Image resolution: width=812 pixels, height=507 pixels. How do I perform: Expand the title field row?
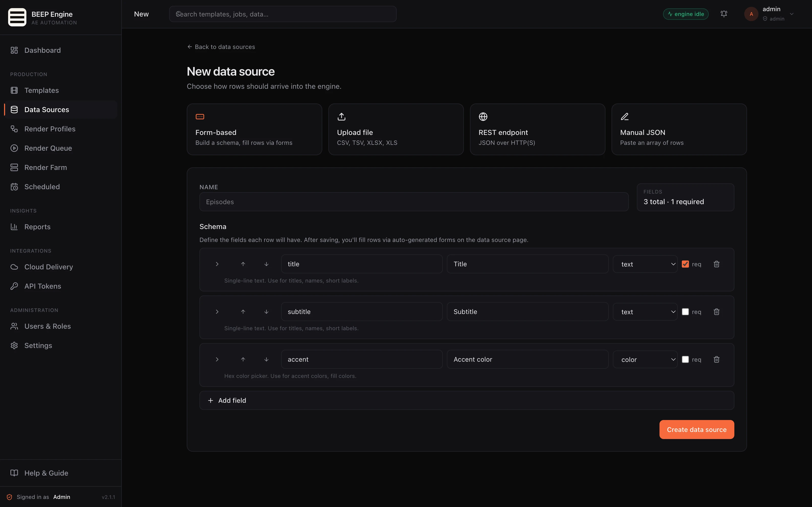pyautogui.click(x=217, y=264)
